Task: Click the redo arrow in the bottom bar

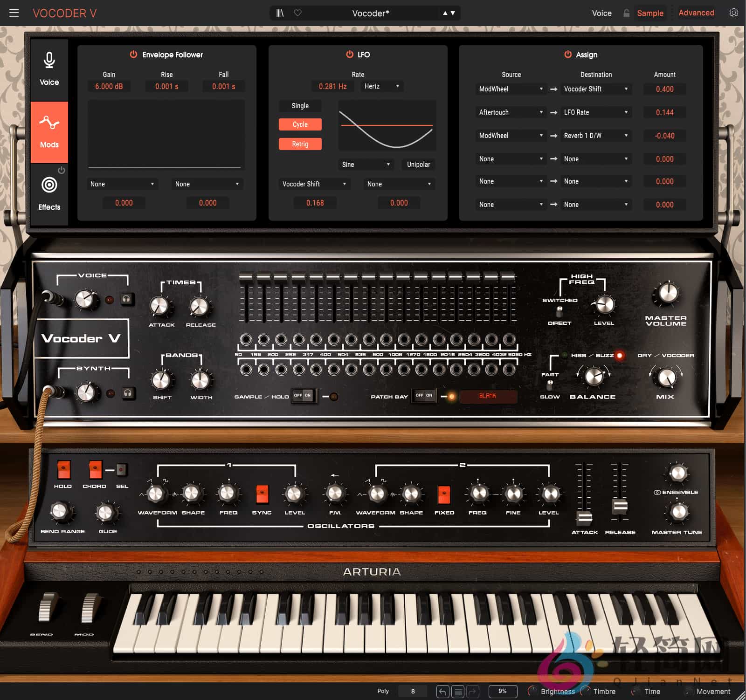Action: pyautogui.click(x=474, y=692)
